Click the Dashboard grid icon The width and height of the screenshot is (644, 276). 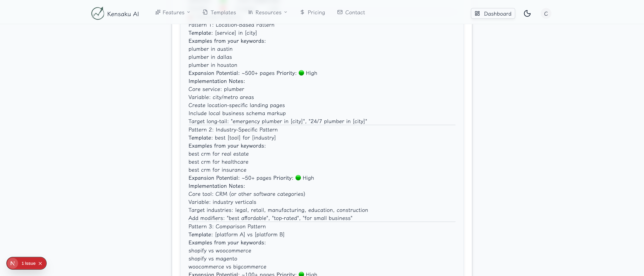tap(477, 13)
